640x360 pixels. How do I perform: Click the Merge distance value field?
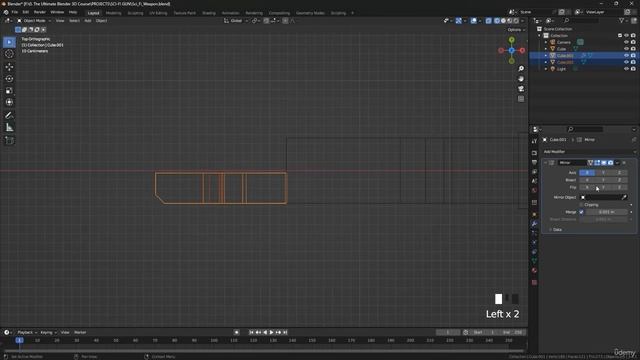pos(607,212)
